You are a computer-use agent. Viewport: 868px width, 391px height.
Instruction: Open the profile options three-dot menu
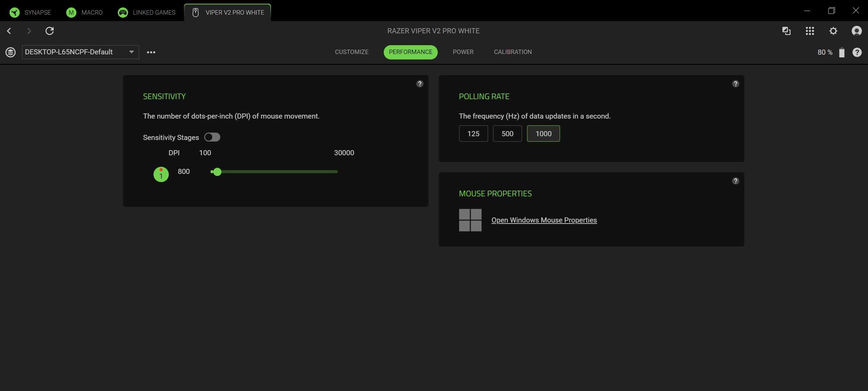[151, 52]
